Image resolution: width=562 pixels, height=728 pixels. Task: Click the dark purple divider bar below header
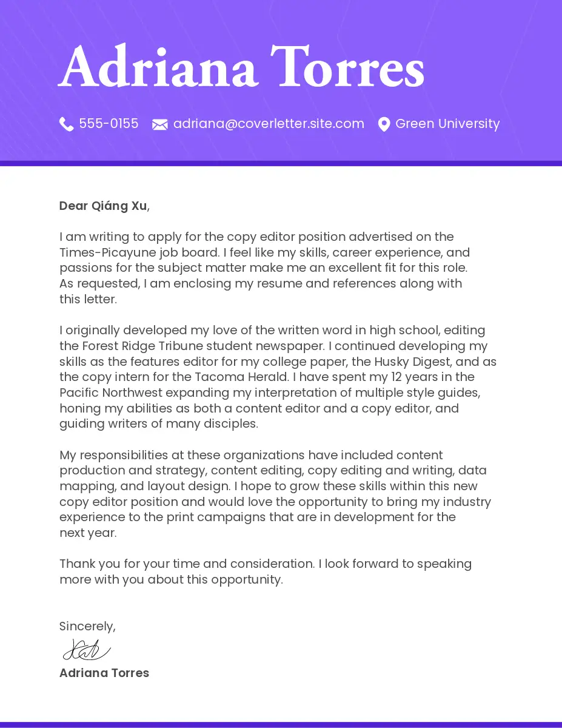tap(281, 163)
